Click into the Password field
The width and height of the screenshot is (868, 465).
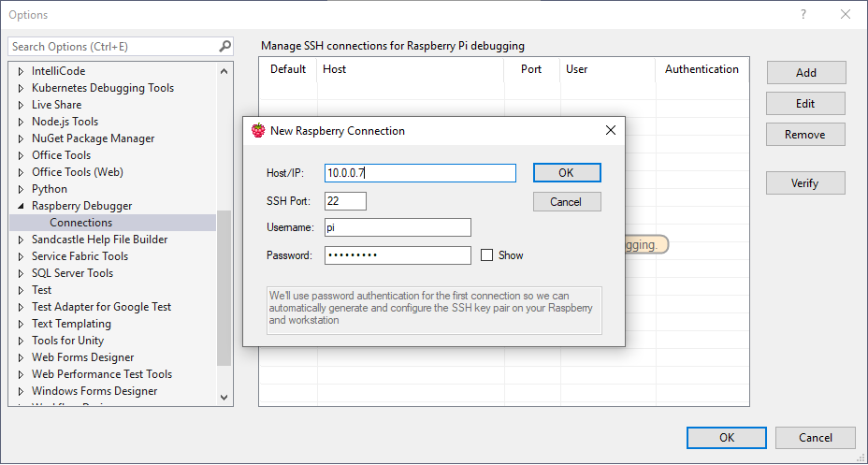pyautogui.click(x=398, y=255)
